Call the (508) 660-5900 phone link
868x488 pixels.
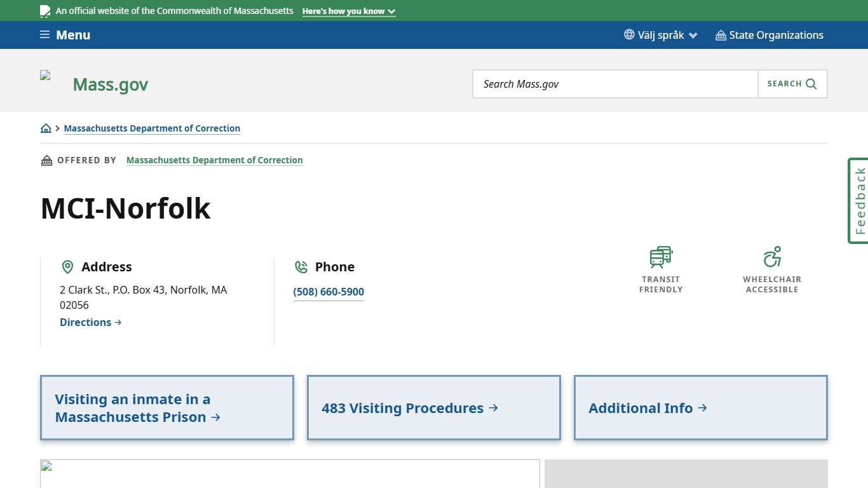tap(328, 292)
